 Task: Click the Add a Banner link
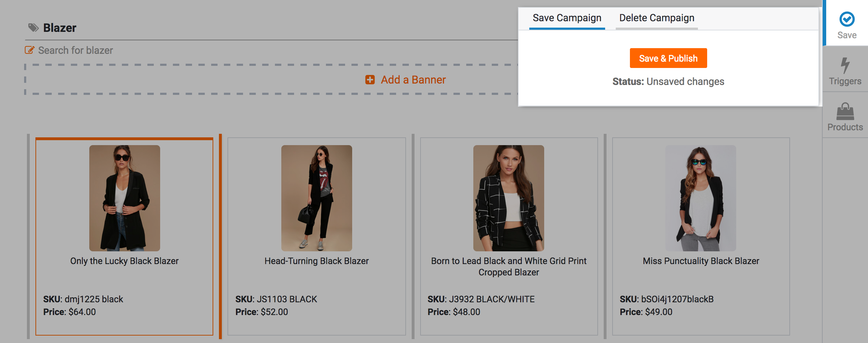pos(413,80)
